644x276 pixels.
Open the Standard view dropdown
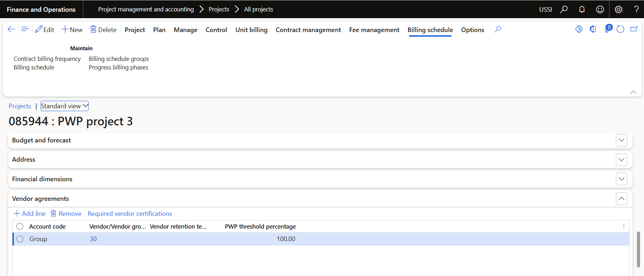click(x=64, y=106)
